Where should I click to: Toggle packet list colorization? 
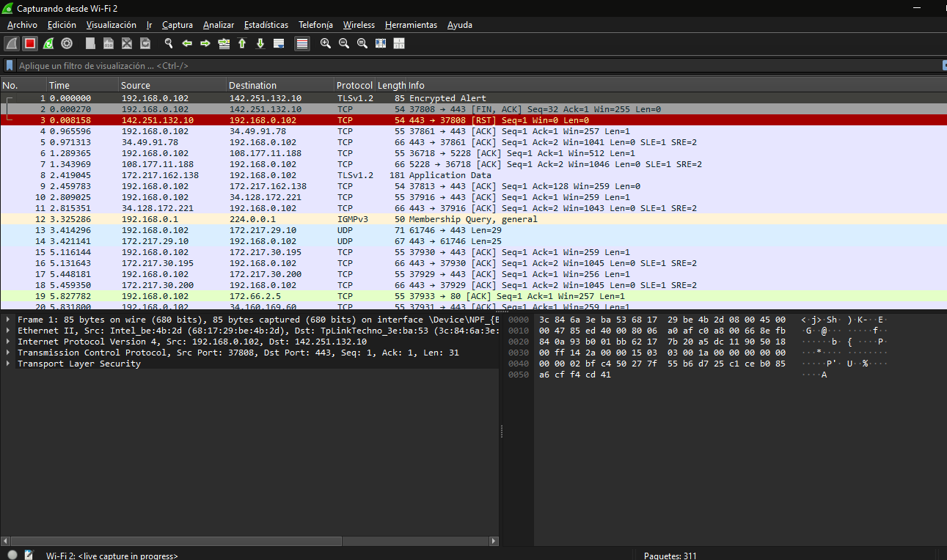click(302, 43)
